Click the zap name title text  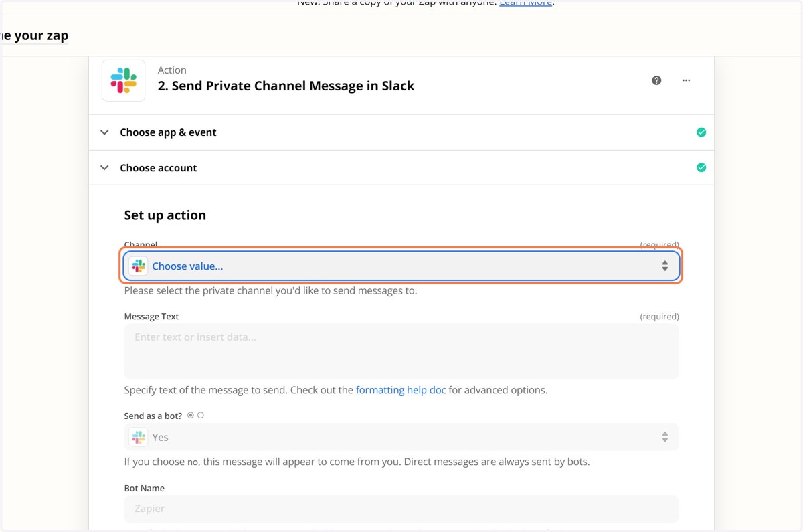click(x=34, y=35)
